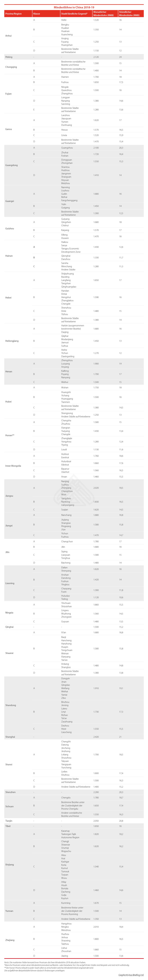Select the 'Provinz/Region' column header
The width and height of the screenshot is (148, 980).
13,14
